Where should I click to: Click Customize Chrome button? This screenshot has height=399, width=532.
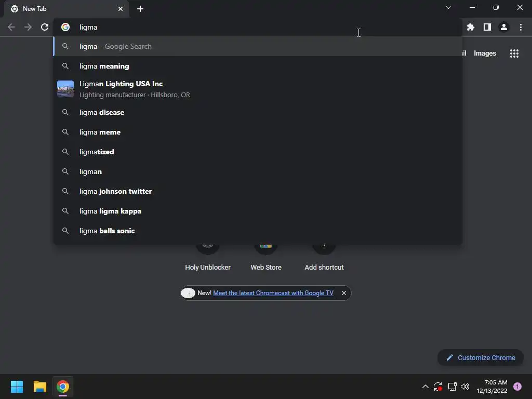[481, 357]
